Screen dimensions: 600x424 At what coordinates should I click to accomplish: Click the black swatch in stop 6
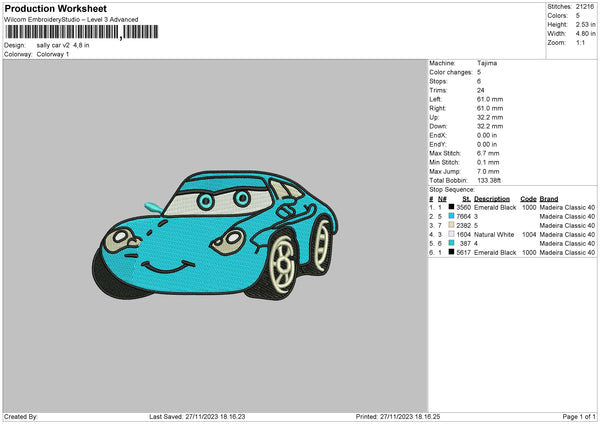click(x=452, y=252)
